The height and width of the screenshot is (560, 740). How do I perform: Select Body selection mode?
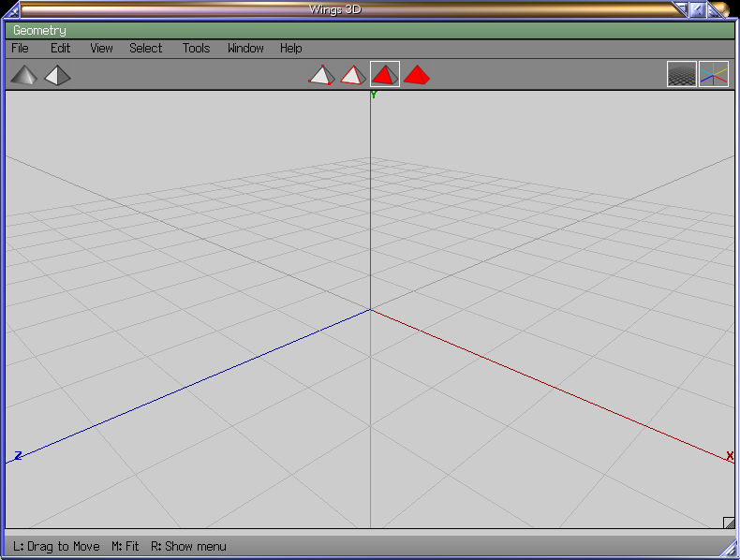pyautogui.click(x=417, y=75)
